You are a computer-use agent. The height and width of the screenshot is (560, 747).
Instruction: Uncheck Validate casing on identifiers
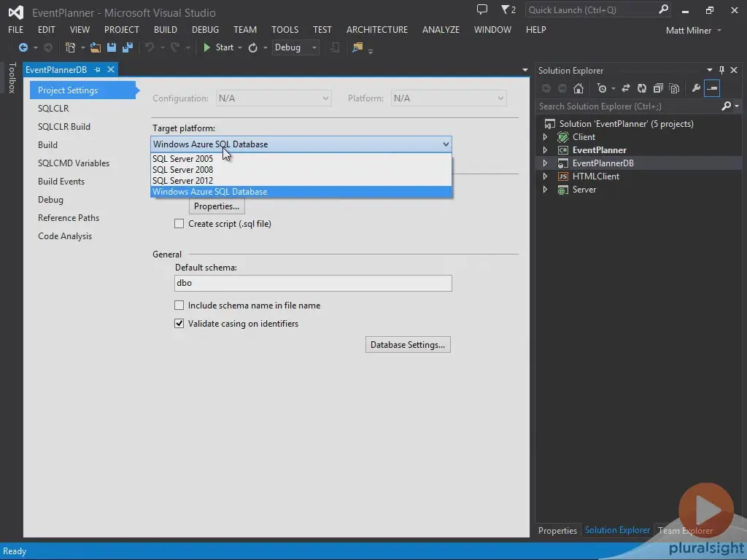click(179, 323)
